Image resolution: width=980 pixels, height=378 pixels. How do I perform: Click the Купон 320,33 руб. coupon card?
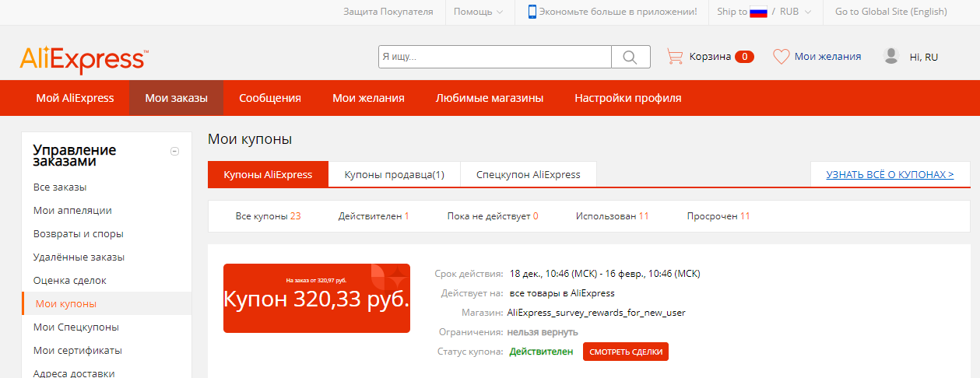click(x=317, y=298)
